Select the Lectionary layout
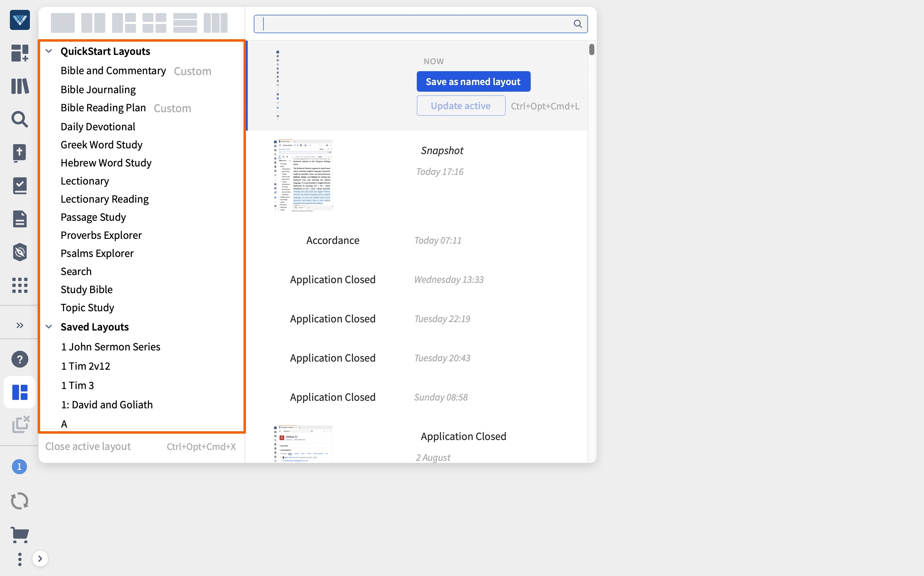 coord(85,181)
